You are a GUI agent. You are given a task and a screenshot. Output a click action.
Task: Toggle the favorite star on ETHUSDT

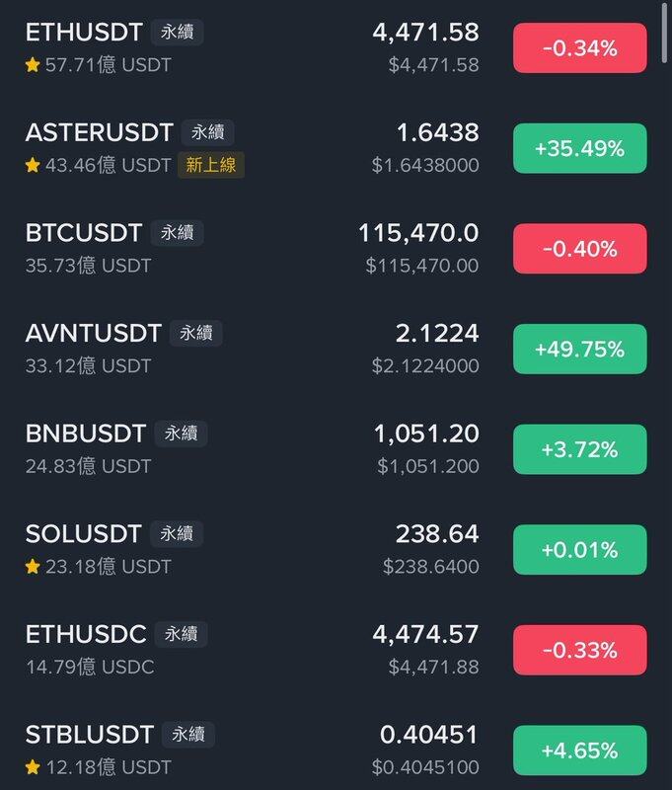pos(33,64)
